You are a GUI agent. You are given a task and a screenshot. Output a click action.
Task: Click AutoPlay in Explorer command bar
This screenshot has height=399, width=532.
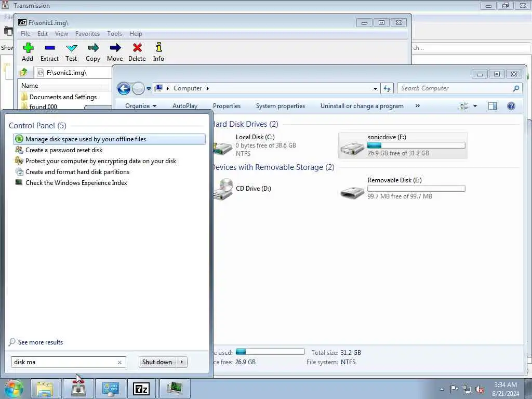pos(185,106)
